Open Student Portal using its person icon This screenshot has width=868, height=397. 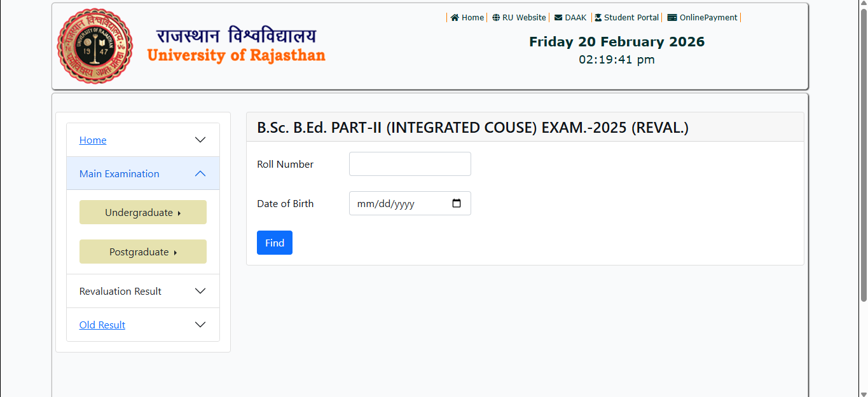(598, 17)
